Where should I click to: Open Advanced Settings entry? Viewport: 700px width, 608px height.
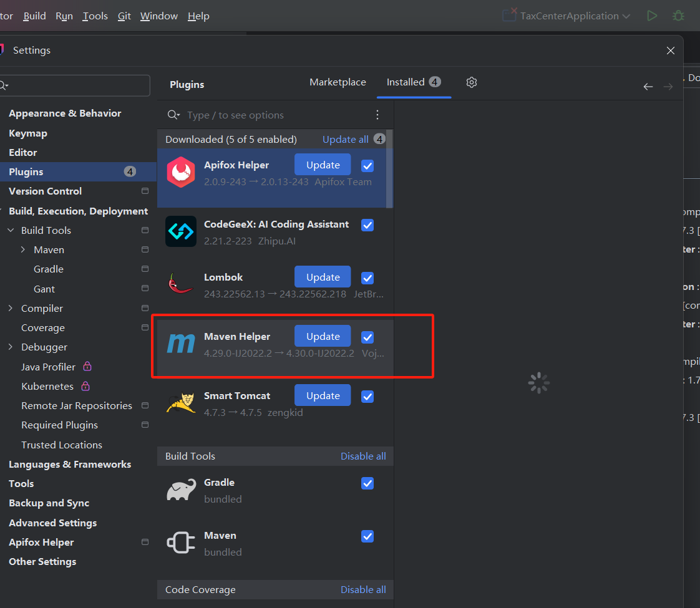click(x=52, y=523)
